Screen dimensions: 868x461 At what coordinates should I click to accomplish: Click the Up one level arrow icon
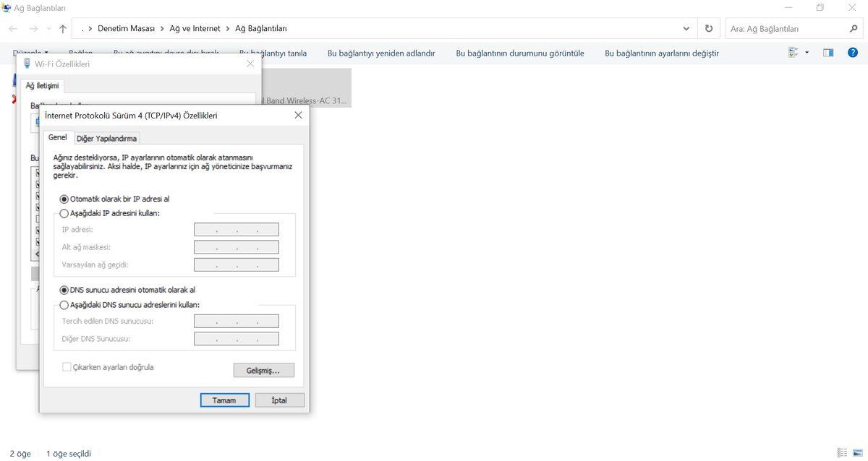[63, 29]
